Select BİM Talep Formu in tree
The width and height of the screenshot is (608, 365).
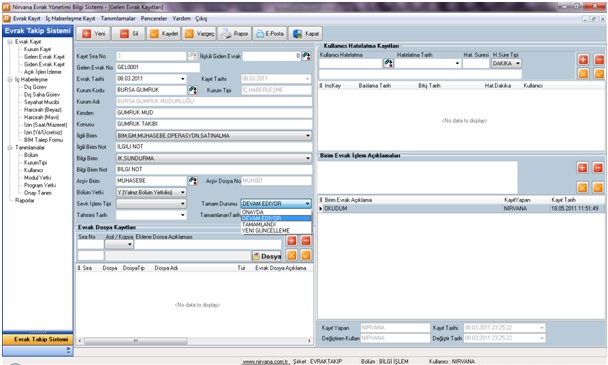click(x=43, y=140)
